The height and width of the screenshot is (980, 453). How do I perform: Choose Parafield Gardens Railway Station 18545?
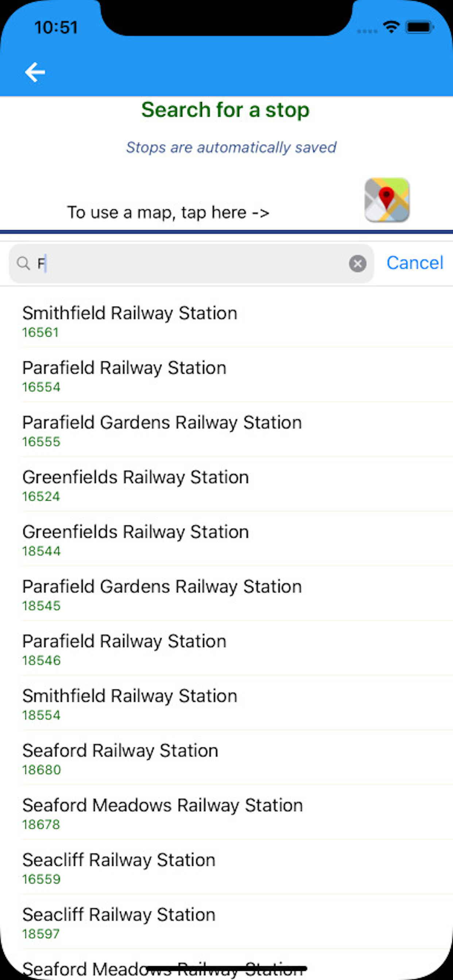coord(226,594)
